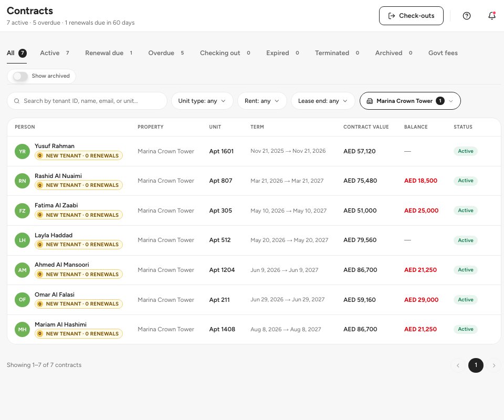
Task: Click the CONTRACT VALUE column header
Action: coord(366,127)
